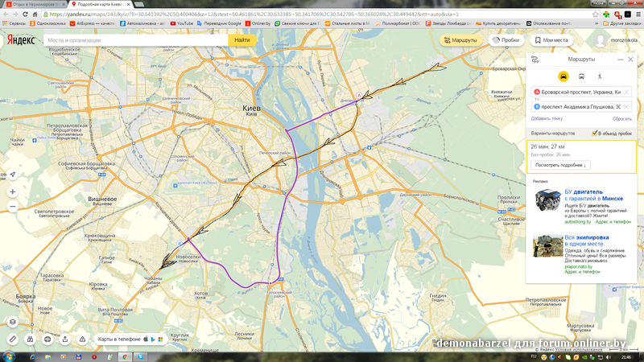Click Сбросить reset link
This screenshot has height=362, width=644.
click(x=622, y=118)
